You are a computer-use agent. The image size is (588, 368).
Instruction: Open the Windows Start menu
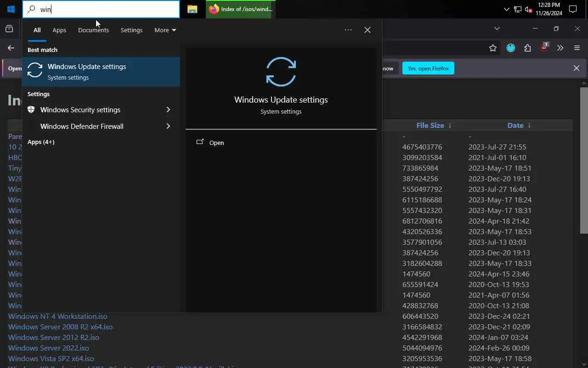[x=11, y=9]
